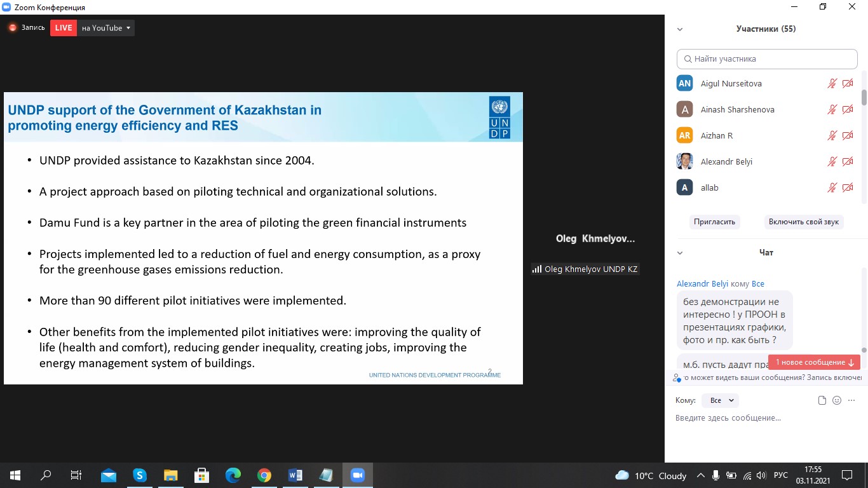Click the 1 новое сообщение notification button
Viewport: 868px width, 488px height.
[x=814, y=362]
